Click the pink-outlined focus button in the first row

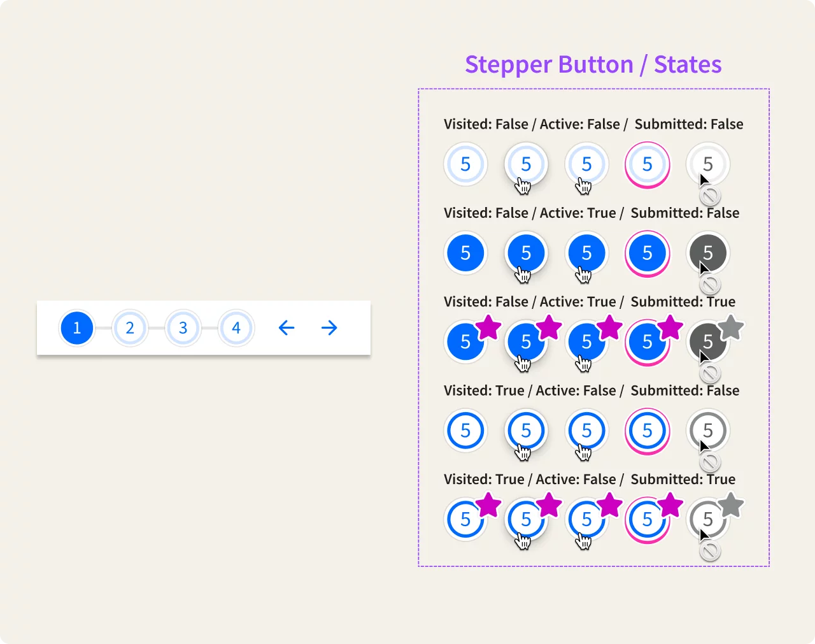[x=648, y=164]
